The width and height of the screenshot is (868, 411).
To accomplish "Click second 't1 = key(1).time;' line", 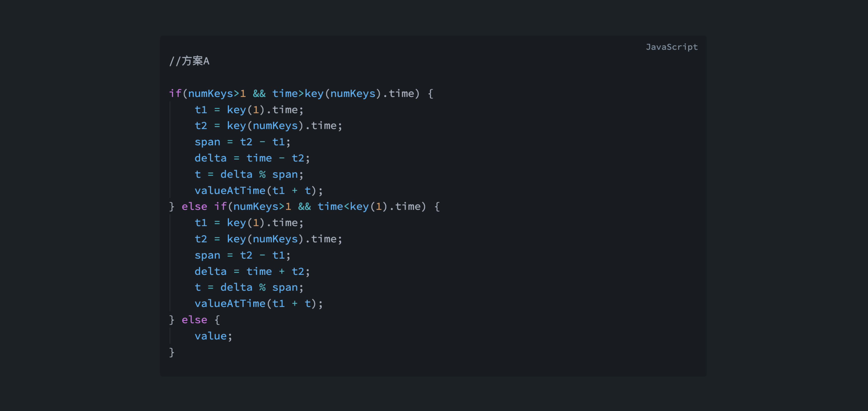I will (249, 223).
